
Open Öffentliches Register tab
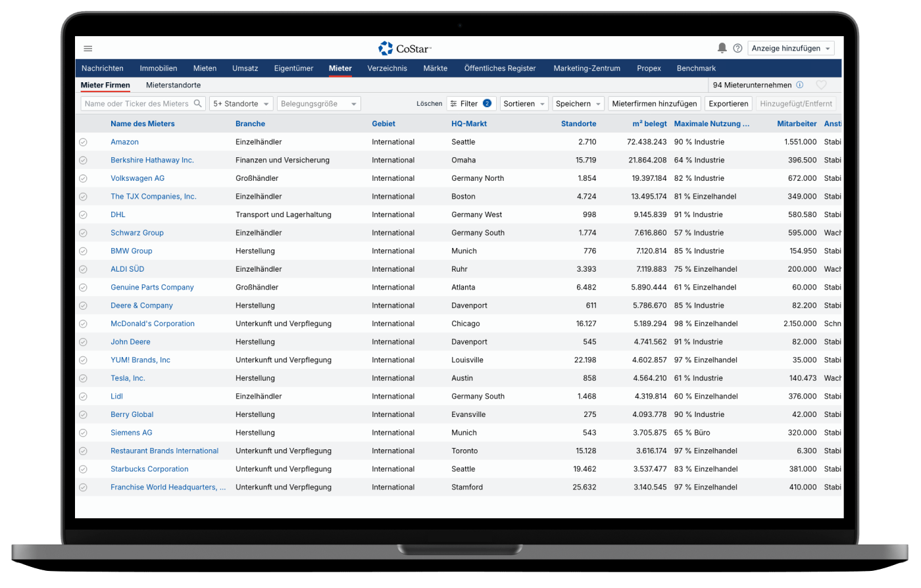click(500, 68)
